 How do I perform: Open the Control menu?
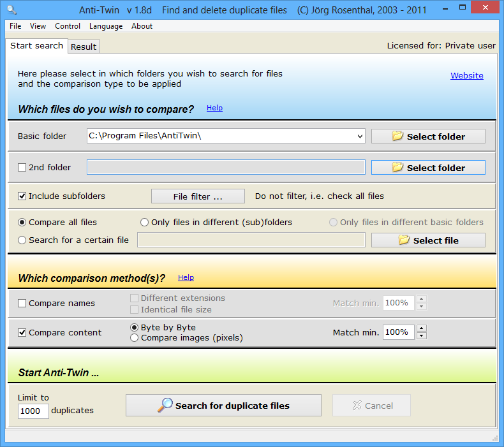68,26
